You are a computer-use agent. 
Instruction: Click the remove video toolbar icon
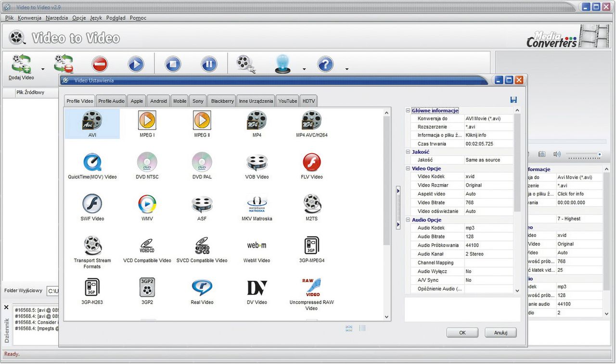(x=63, y=63)
